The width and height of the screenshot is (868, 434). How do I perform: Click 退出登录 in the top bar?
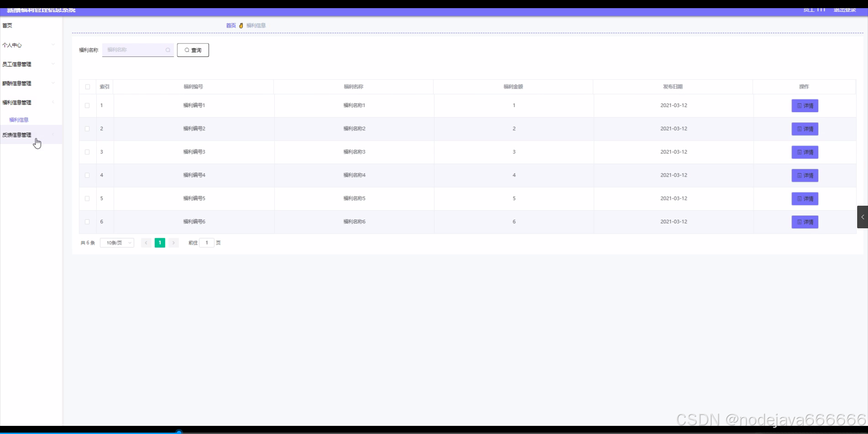(844, 10)
